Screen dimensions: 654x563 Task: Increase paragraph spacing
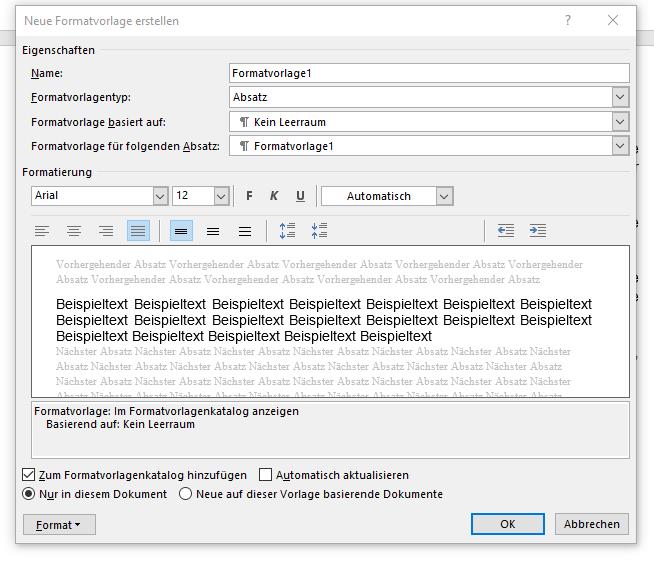pos(287,231)
